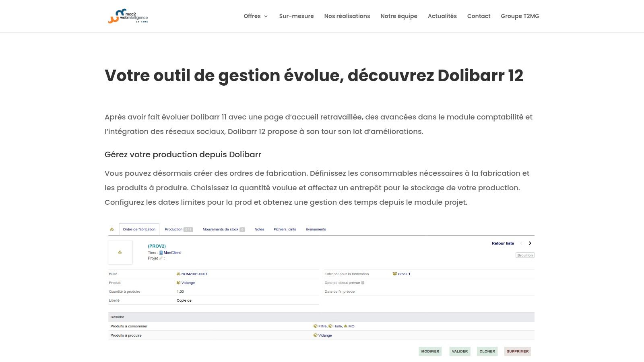Visit Groupe T2MG link
644x362 pixels.
pyautogui.click(x=520, y=16)
